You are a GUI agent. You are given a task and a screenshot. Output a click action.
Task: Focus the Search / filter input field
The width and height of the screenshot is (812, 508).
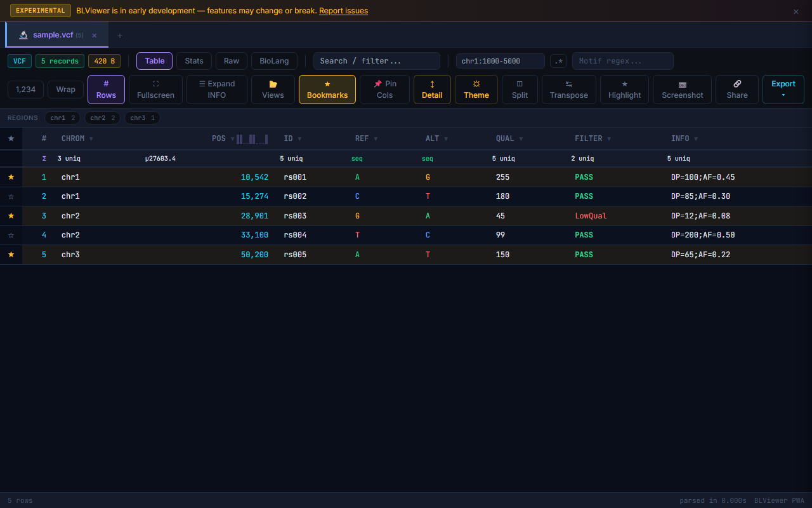pyautogui.click(x=376, y=61)
